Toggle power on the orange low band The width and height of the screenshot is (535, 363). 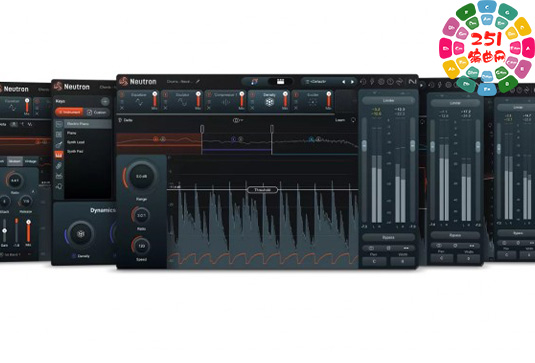(x=156, y=139)
